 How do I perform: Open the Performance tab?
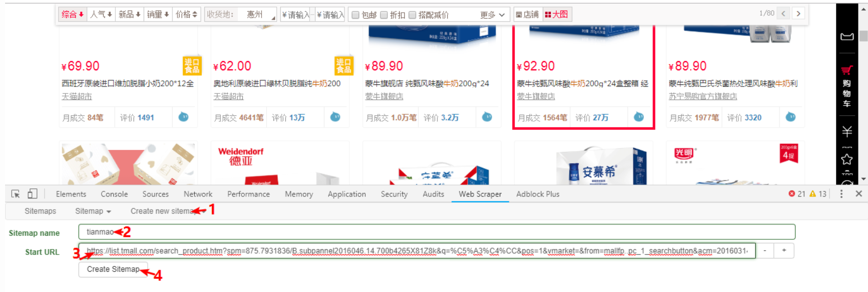click(x=248, y=194)
